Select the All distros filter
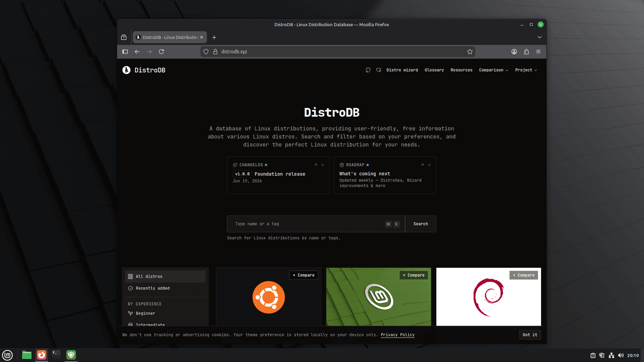 (165, 277)
